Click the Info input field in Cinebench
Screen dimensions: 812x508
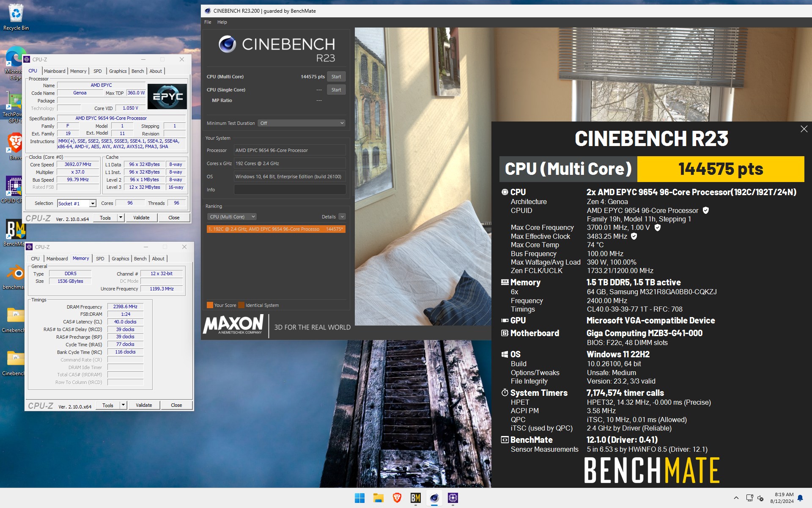click(x=290, y=190)
